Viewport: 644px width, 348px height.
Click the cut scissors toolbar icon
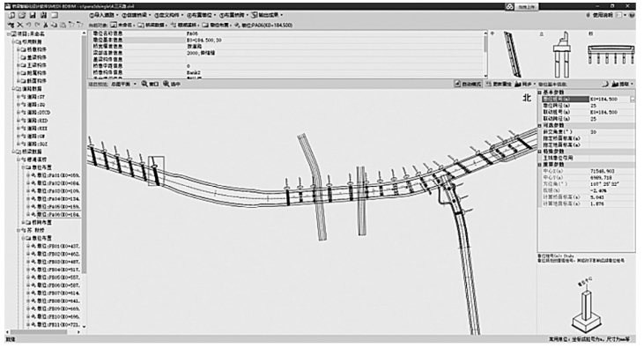[x=46, y=25]
